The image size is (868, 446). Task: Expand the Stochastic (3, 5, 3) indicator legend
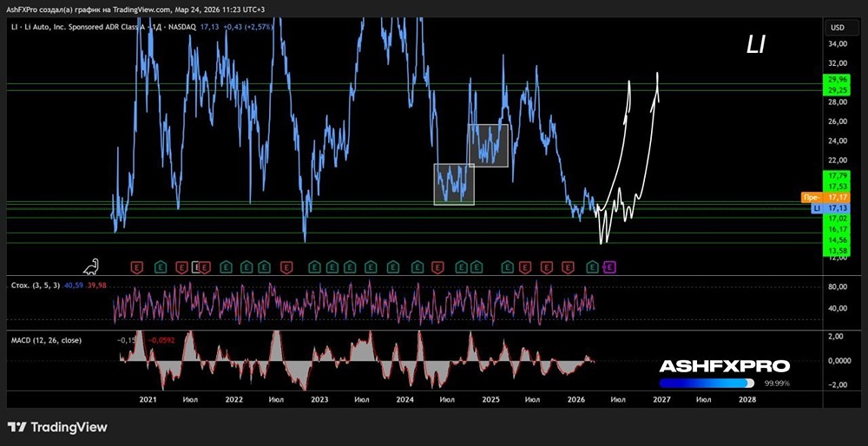click(x=33, y=285)
